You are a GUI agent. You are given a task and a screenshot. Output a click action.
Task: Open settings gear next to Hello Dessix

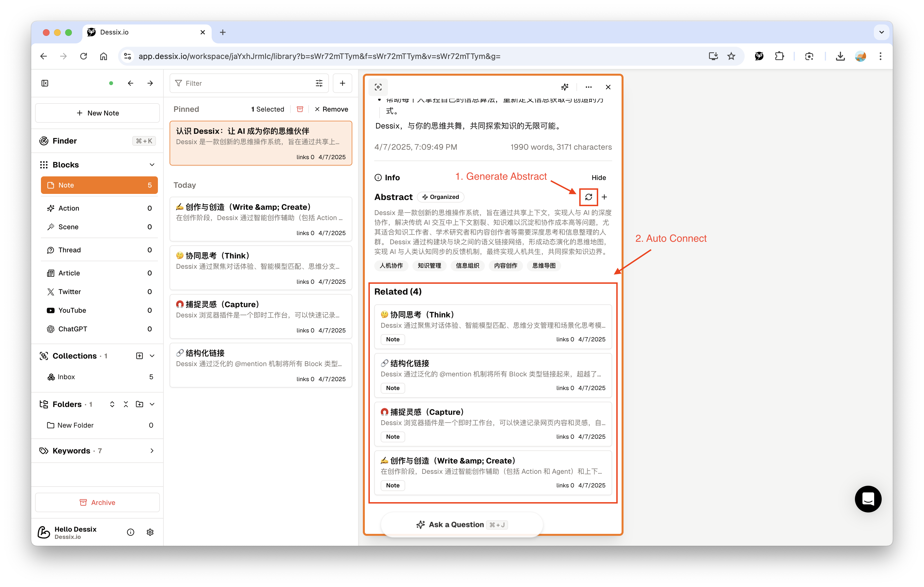(x=150, y=532)
